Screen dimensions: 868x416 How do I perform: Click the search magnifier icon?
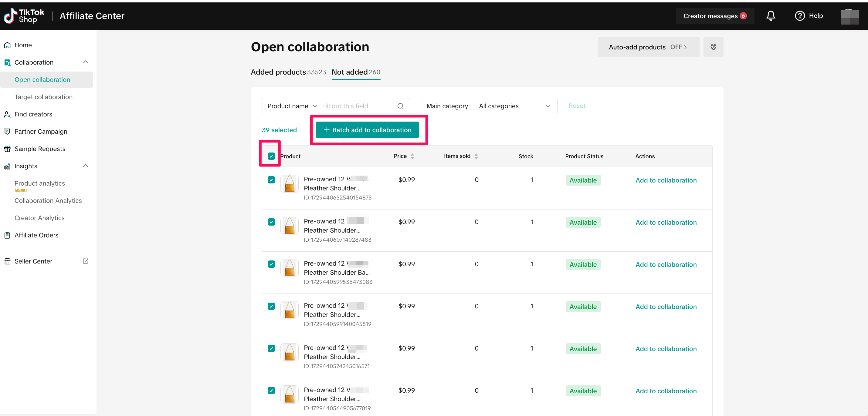[400, 106]
